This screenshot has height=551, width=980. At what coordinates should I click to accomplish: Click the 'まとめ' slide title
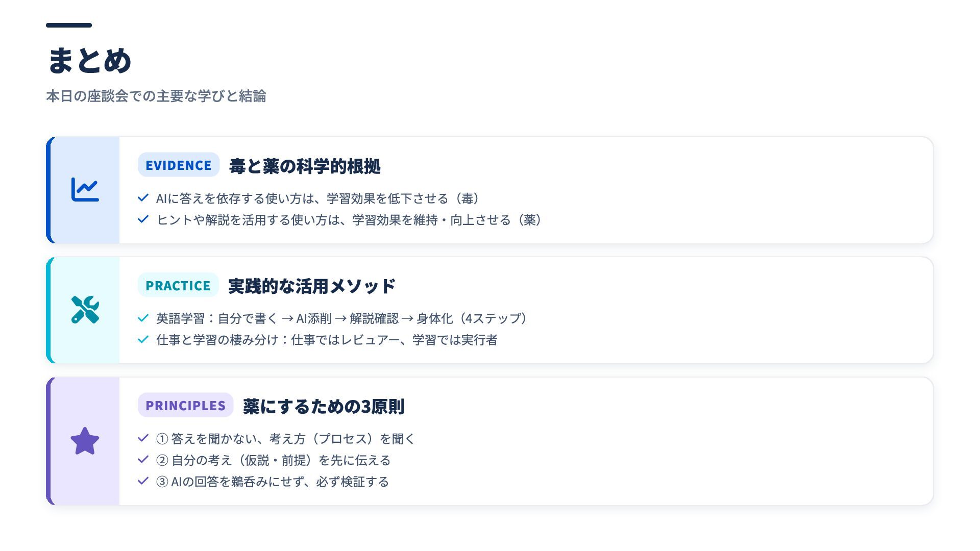[89, 60]
